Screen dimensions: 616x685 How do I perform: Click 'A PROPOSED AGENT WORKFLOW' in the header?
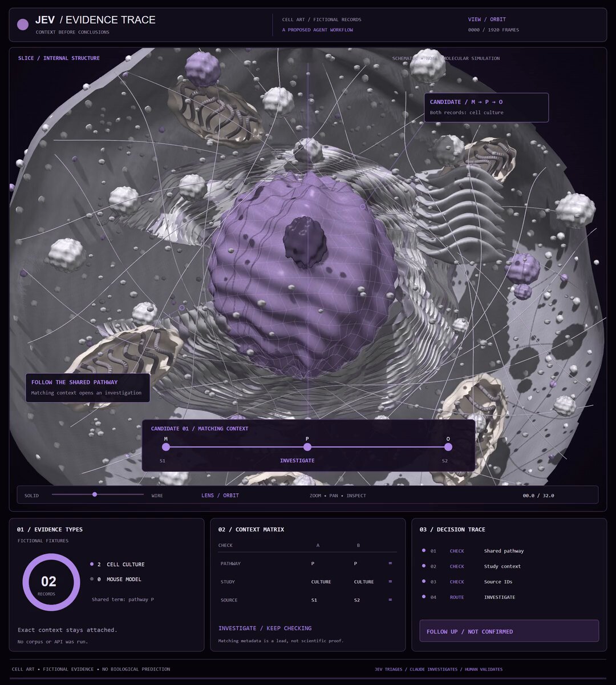[x=317, y=30]
